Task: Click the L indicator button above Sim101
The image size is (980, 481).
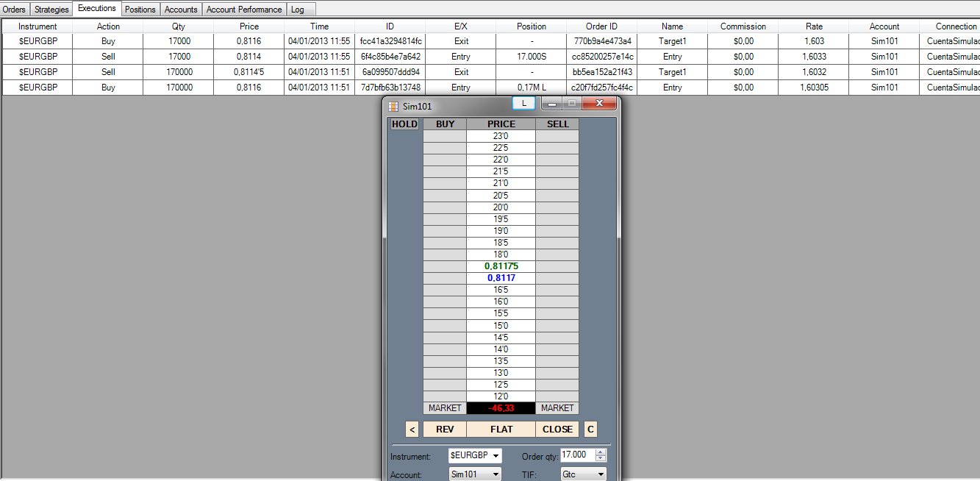Action: pos(523,103)
